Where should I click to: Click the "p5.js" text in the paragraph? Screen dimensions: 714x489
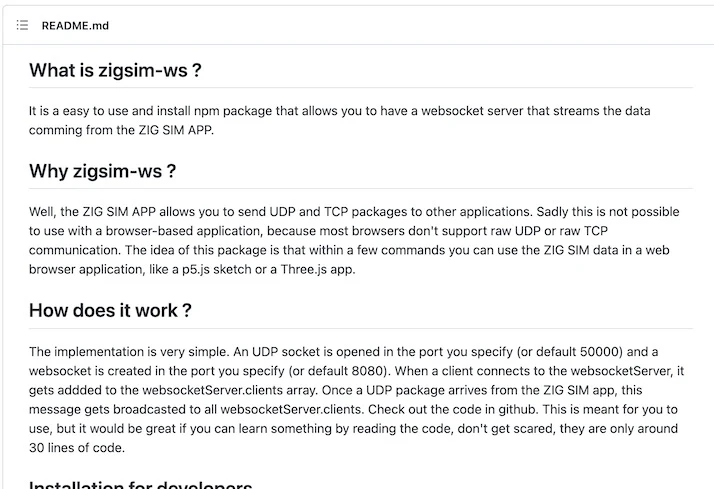point(196,270)
